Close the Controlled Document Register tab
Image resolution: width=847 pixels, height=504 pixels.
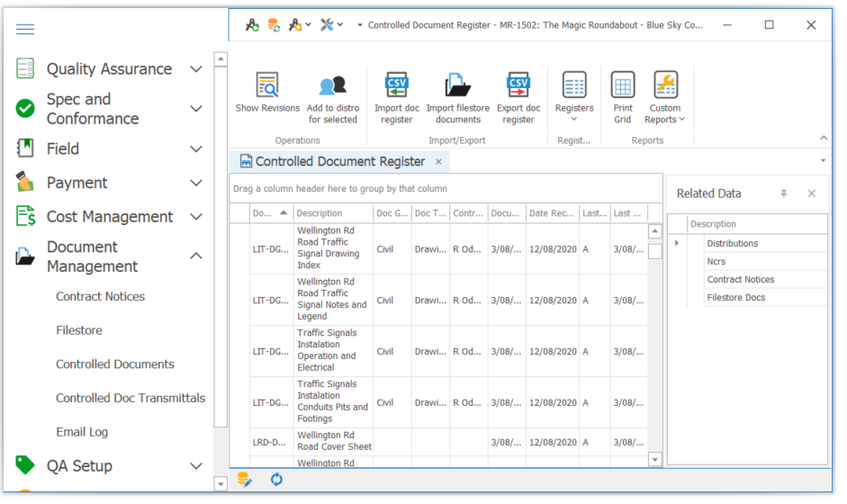pos(438,161)
